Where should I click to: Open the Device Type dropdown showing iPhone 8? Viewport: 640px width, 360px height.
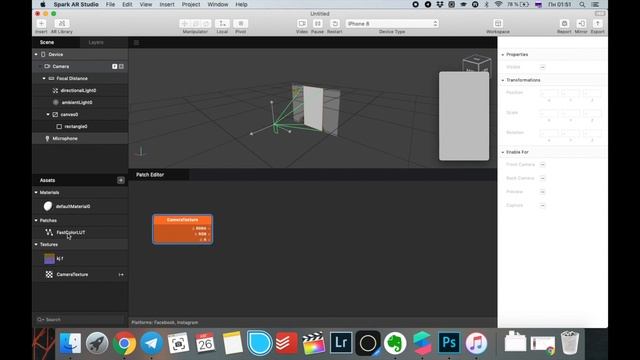[392, 24]
